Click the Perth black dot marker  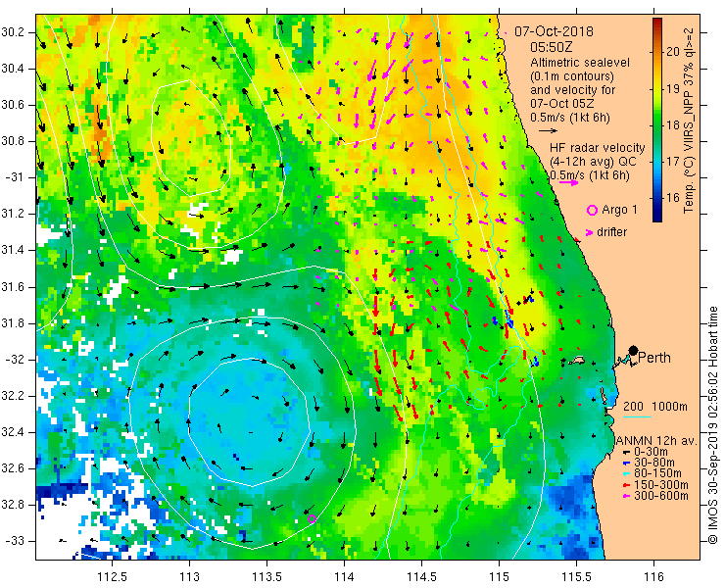(634, 350)
